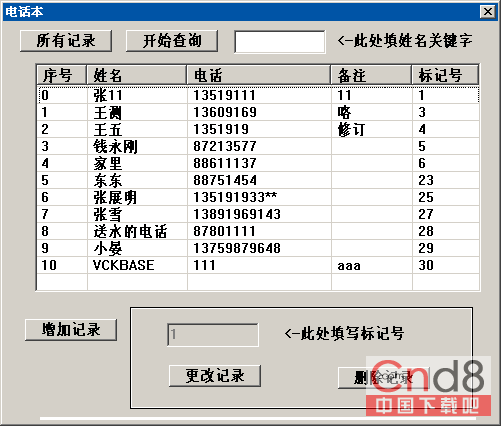This screenshot has height=426, width=501.
Task: Click the 删除记录 button
Action: 383,378
